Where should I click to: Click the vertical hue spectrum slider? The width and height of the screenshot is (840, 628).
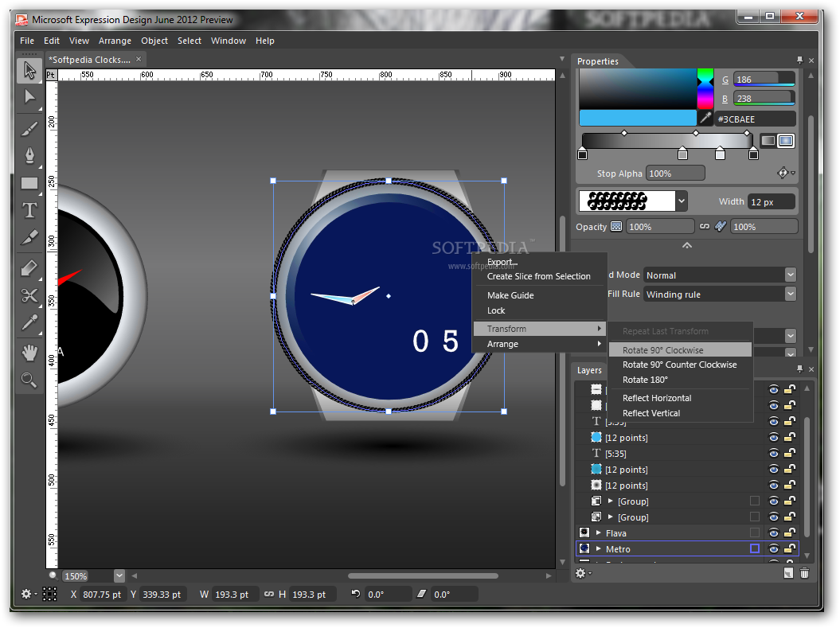pyautogui.click(x=705, y=89)
